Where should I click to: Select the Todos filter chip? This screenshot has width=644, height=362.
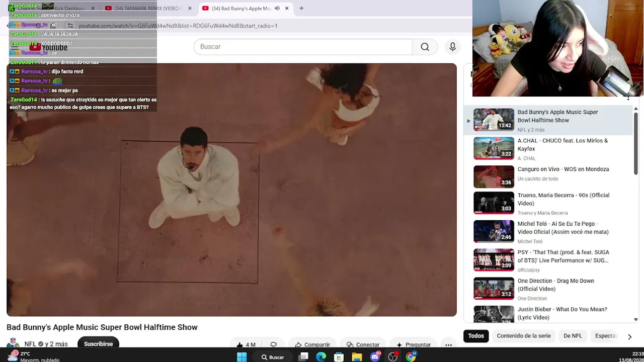[x=476, y=336]
